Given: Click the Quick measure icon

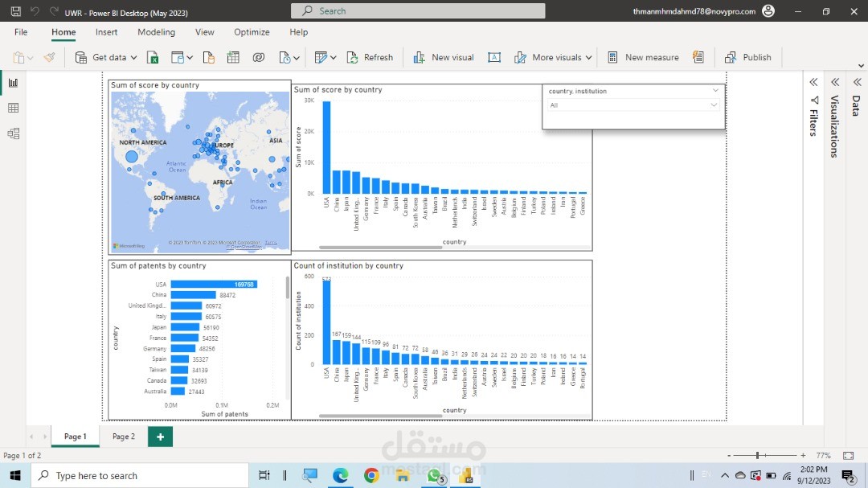Looking at the screenshot, I should 698,57.
